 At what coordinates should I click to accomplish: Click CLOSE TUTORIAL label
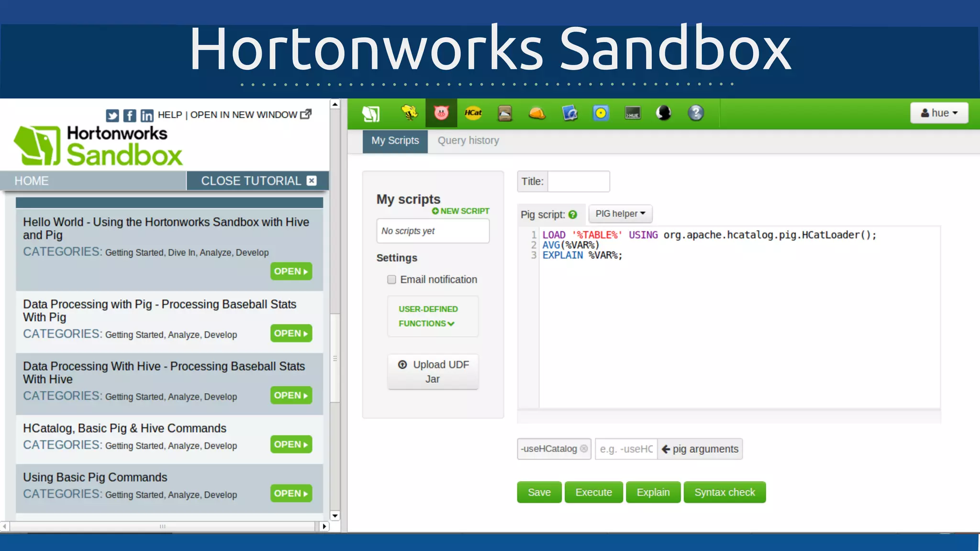251,181
